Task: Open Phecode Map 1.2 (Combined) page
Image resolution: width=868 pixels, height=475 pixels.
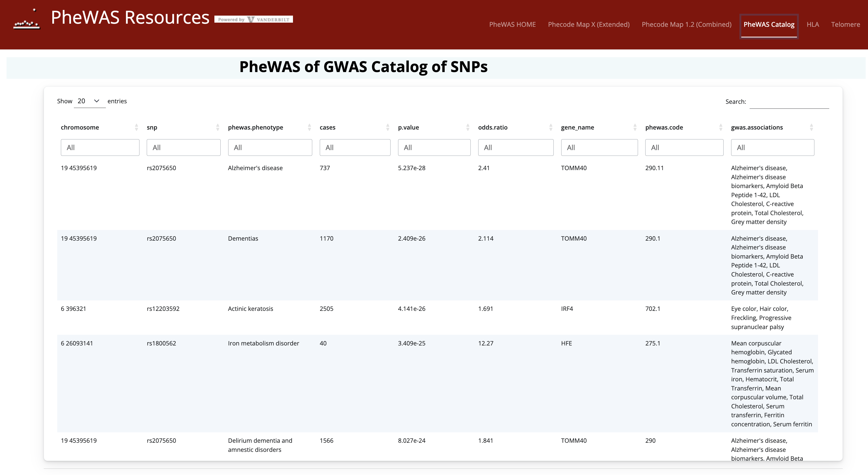Action: pos(686,25)
